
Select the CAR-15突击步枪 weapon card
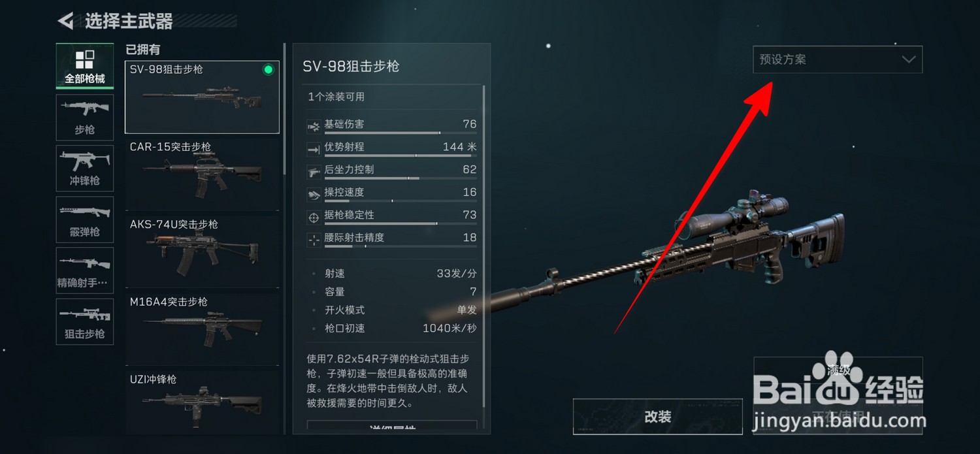pyautogui.click(x=202, y=173)
